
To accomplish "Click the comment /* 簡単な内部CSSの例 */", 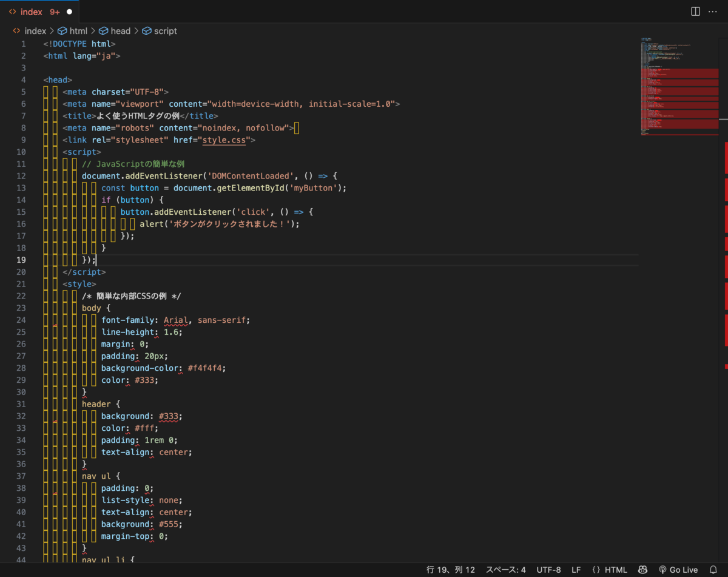I will coord(132,296).
